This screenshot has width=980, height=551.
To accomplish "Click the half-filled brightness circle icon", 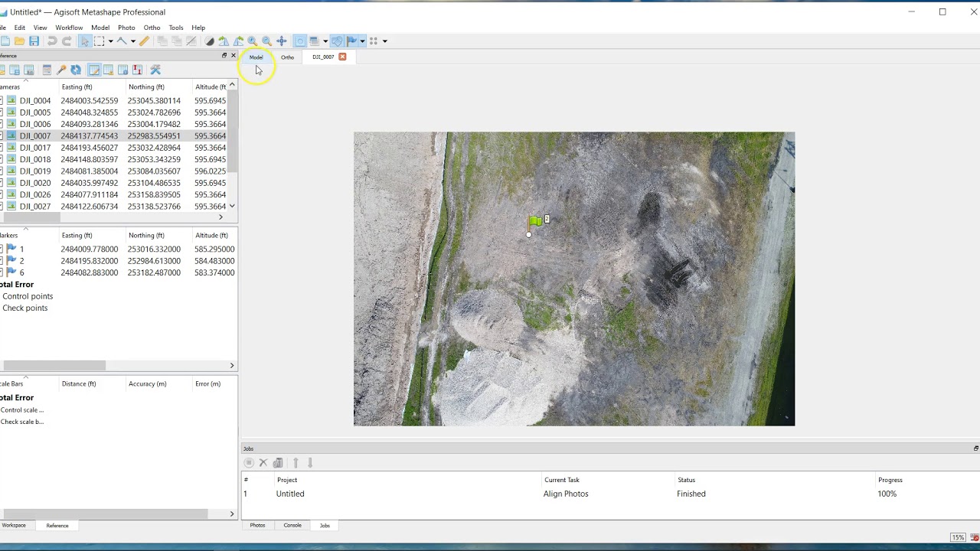I will pyautogui.click(x=209, y=41).
